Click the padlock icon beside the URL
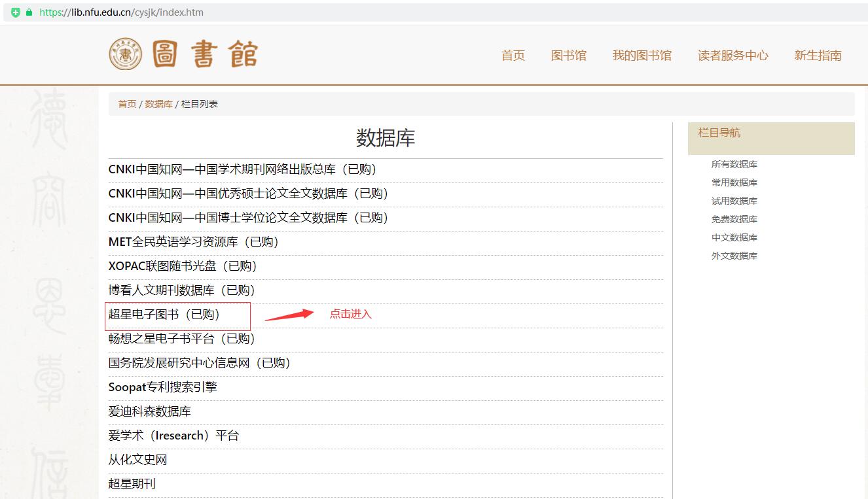 29,12
